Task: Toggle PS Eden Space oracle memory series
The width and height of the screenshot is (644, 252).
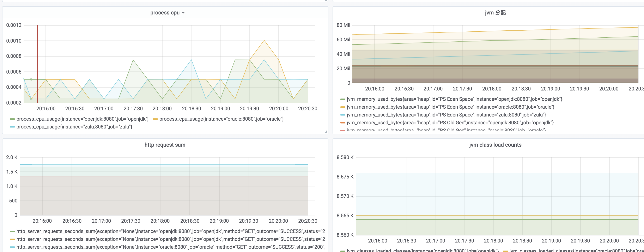Action: point(450,107)
